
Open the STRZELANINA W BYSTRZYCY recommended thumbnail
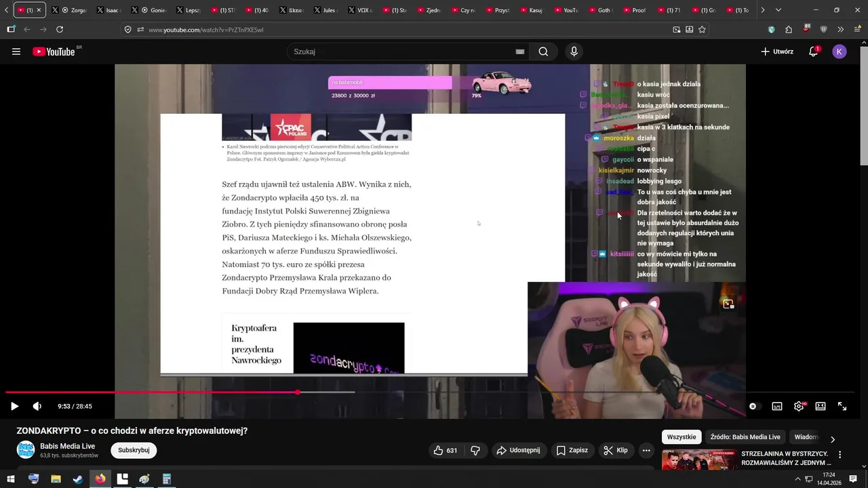coord(699,460)
